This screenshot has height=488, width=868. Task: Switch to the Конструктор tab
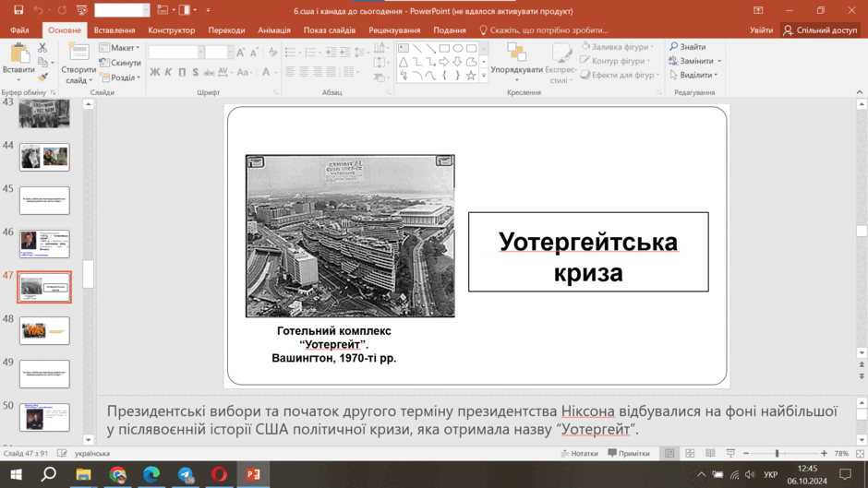pos(171,30)
